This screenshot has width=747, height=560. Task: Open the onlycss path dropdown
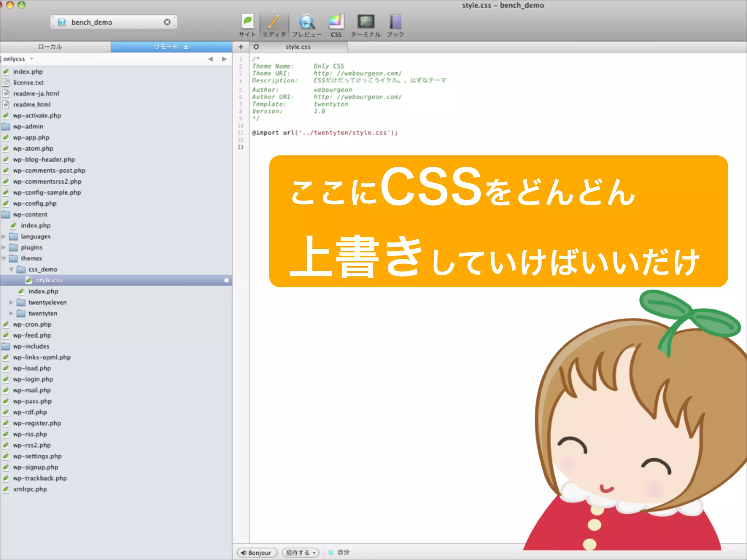pyautogui.click(x=18, y=59)
